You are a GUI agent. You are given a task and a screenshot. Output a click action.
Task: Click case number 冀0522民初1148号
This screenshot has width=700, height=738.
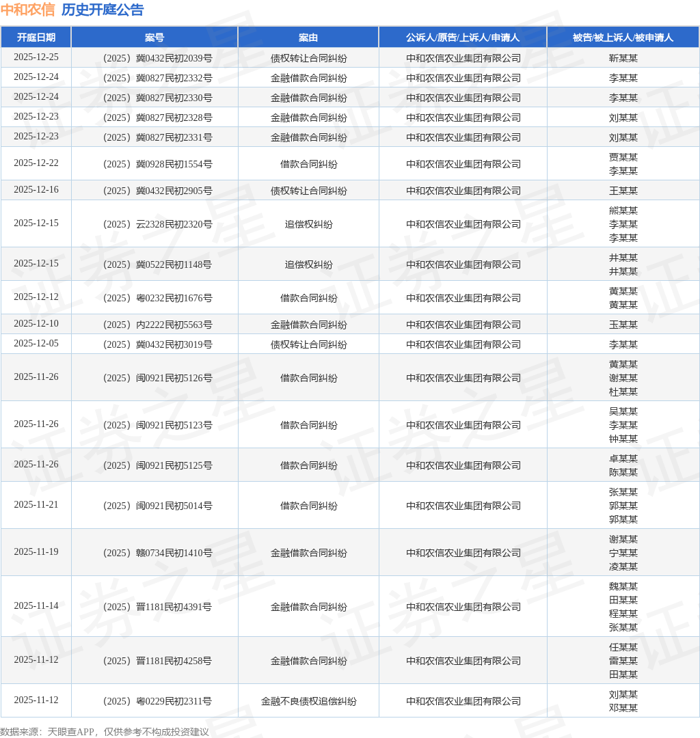point(158,264)
